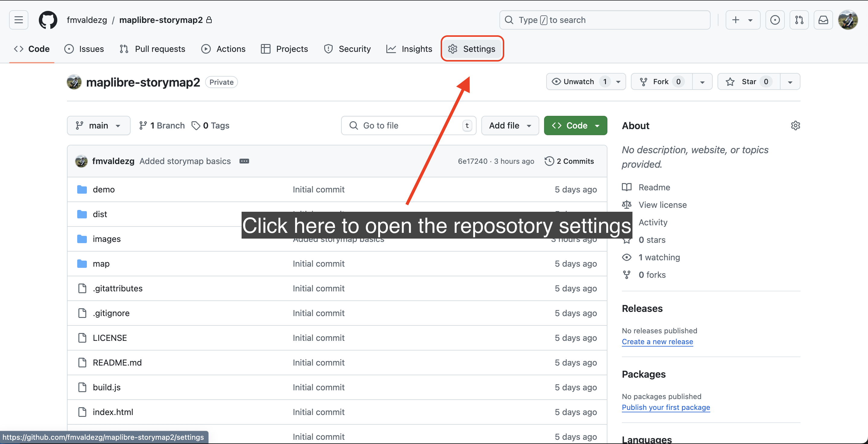Image resolution: width=868 pixels, height=444 pixels.
Task: Open the commit history via the clock icon
Action: tap(549, 161)
